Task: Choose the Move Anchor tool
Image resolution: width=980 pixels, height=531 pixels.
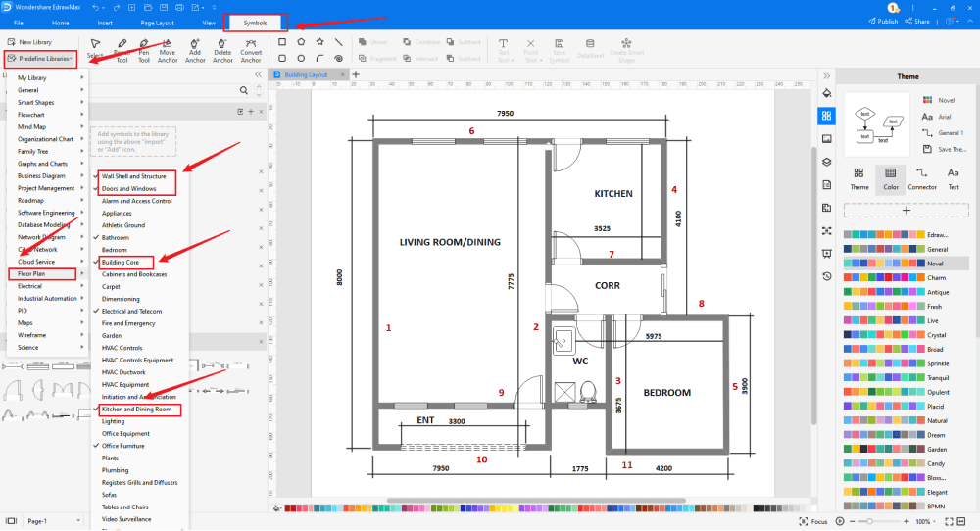Action: coord(168,51)
